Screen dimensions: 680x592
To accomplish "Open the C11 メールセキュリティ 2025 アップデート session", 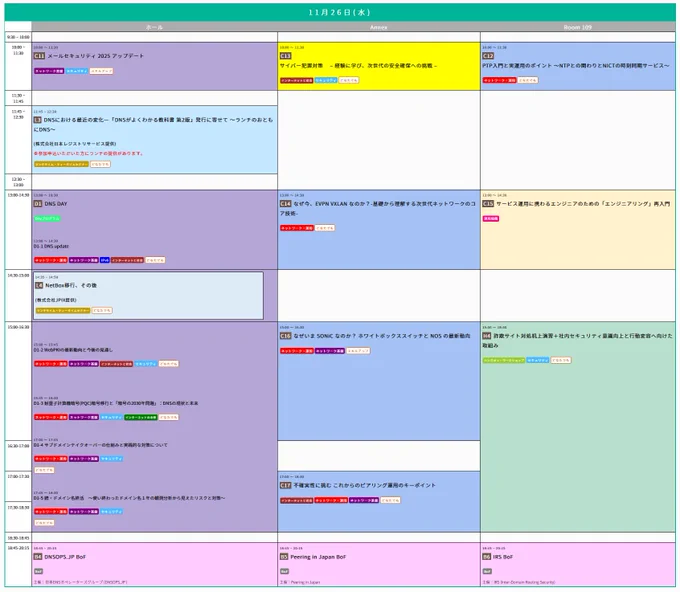I will pos(95,56).
